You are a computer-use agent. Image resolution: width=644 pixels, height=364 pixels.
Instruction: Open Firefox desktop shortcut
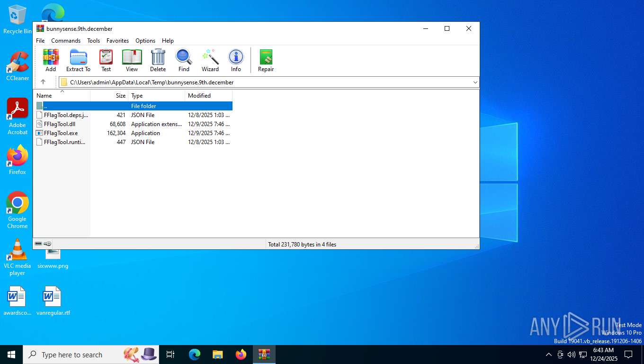(x=18, y=160)
